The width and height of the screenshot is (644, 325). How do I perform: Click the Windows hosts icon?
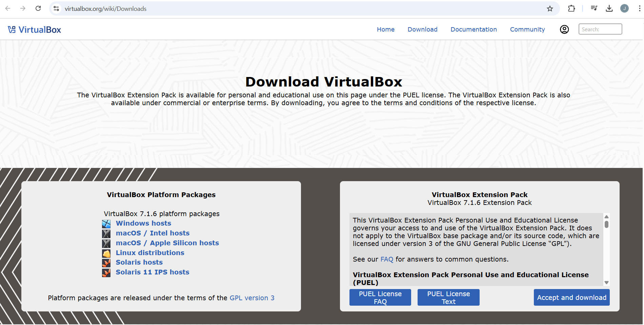click(106, 224)
